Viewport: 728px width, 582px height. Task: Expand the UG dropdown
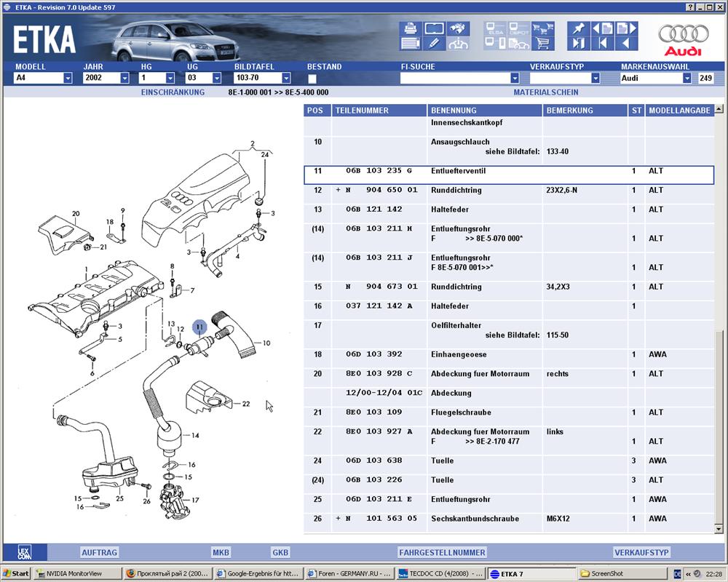216,78
